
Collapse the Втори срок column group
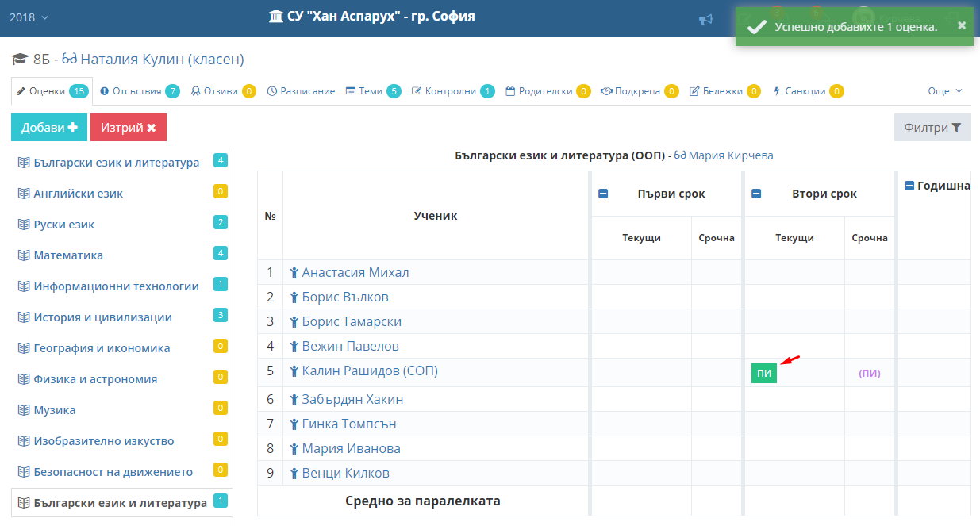756,194
